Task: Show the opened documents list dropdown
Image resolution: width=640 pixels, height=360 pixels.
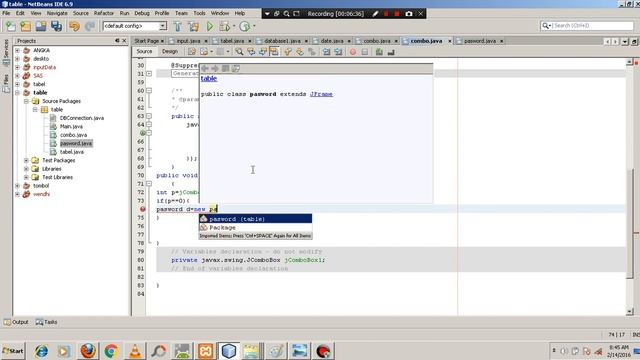Action: [x=624, y=41]
